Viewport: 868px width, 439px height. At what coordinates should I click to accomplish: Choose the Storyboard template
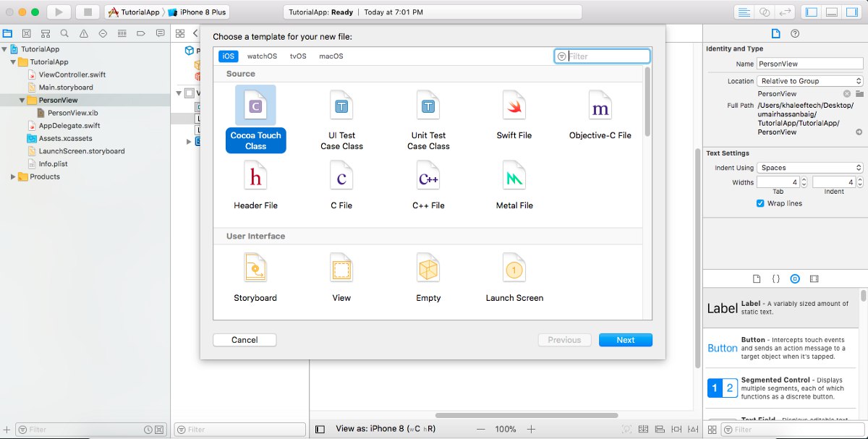click(255, 278)
